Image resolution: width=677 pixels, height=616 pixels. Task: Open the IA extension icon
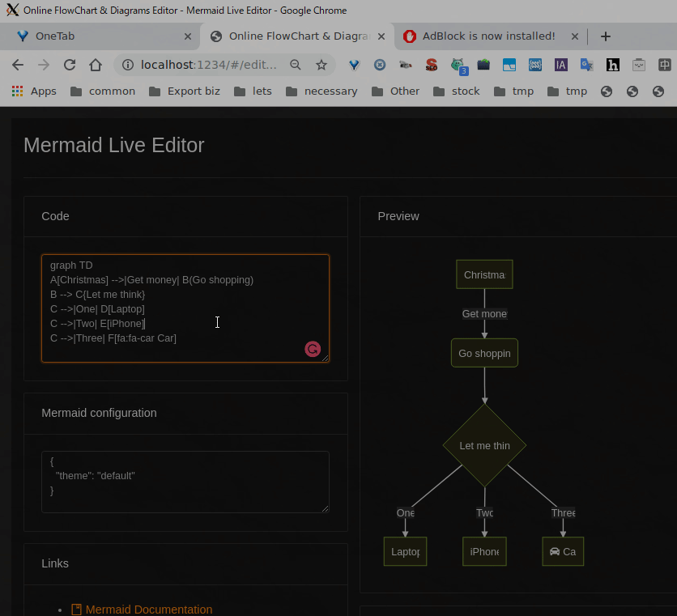point(560,65)
